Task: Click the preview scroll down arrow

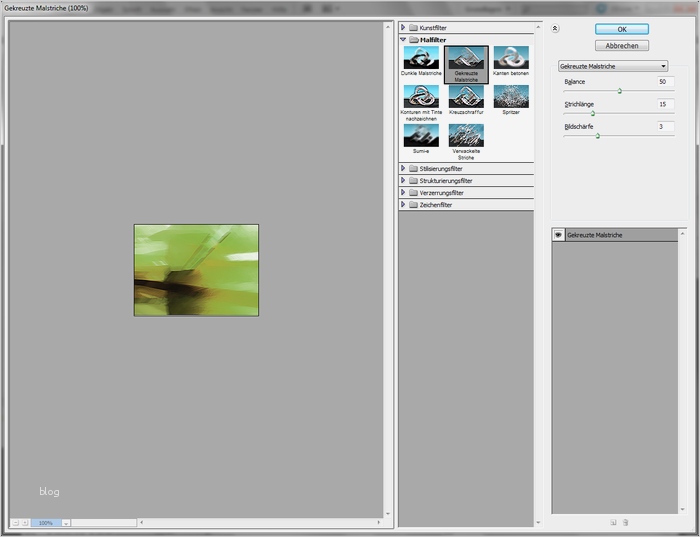Action: 388,514
